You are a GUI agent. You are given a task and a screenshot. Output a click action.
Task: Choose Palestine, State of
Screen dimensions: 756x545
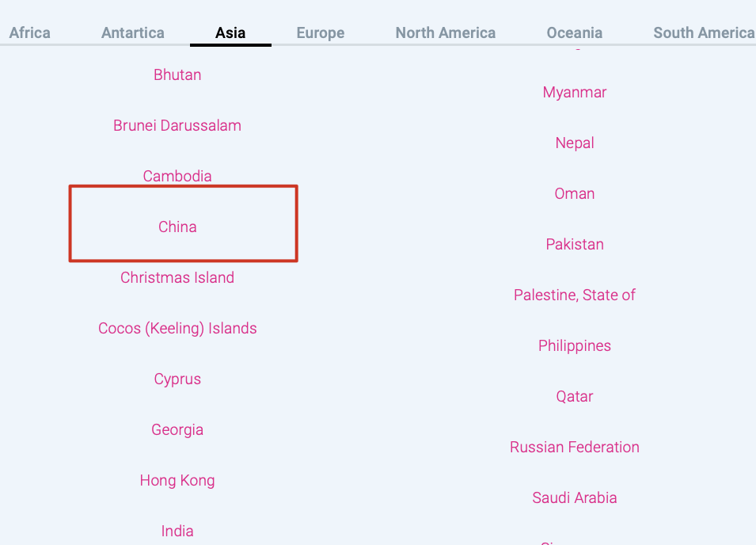[x=575, y=295]
